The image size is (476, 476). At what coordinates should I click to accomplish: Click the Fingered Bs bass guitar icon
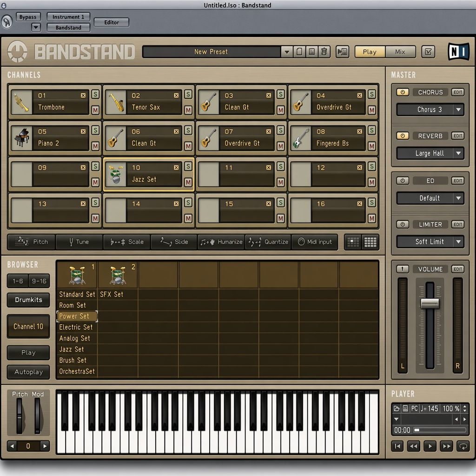301,138
